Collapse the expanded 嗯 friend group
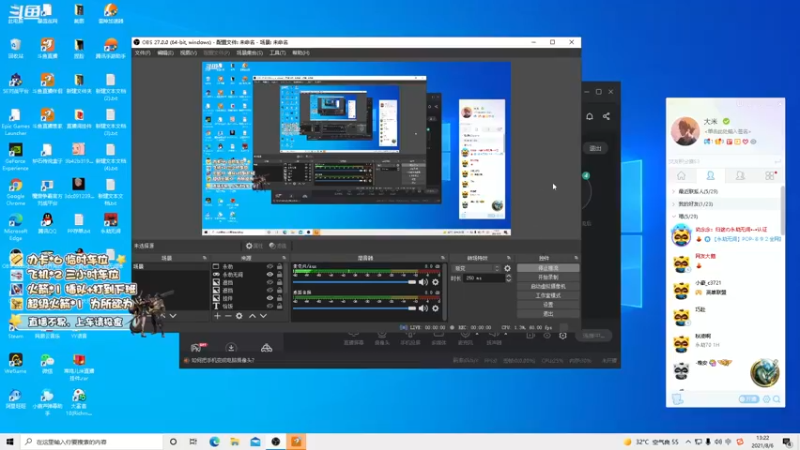This screenshot has height=450, width=800. pos(673,217)
